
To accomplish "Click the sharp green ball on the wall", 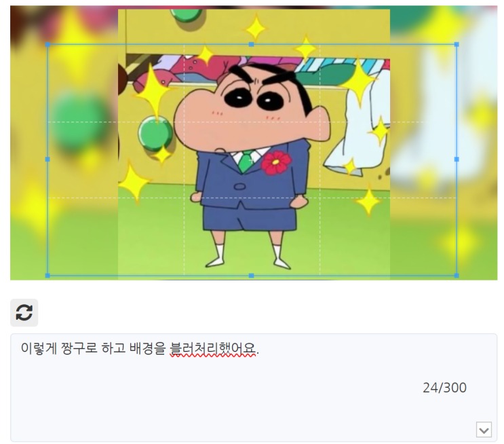I will (x=155, y=134).
